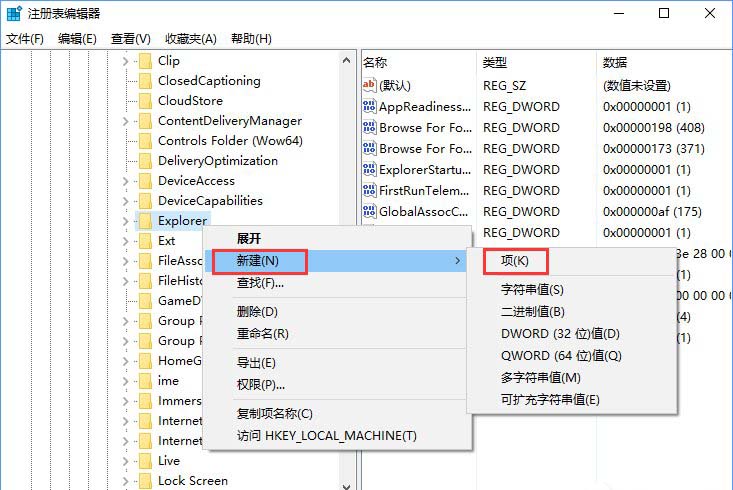Open the 收藏夹(A) menu

click(x=191, y=39)
